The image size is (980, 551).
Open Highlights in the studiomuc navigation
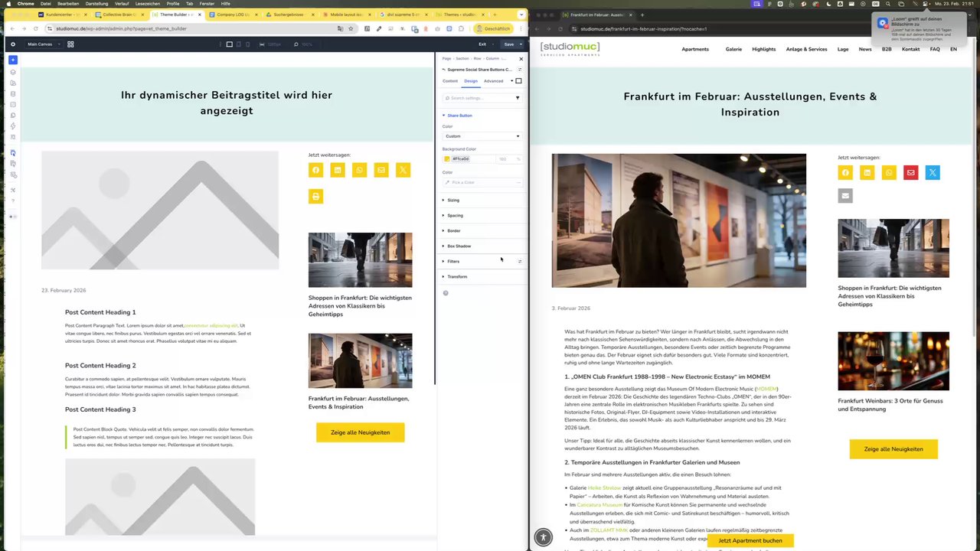click(x=763, y=50)
